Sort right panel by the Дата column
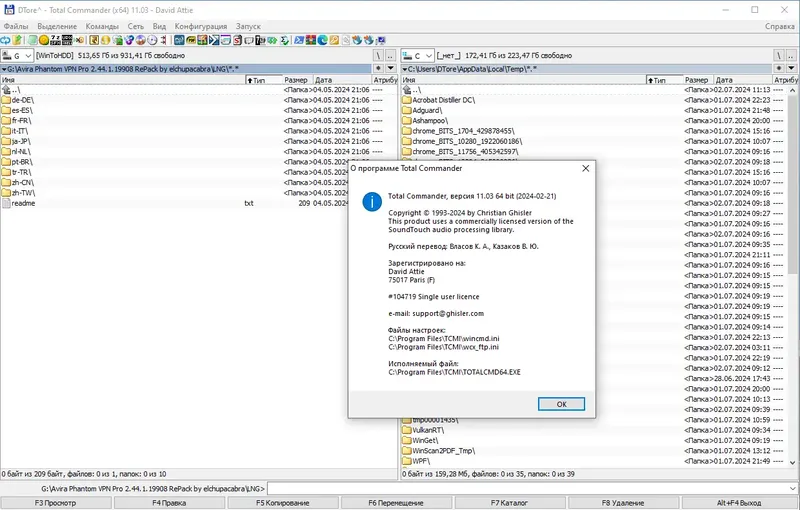 743,80
